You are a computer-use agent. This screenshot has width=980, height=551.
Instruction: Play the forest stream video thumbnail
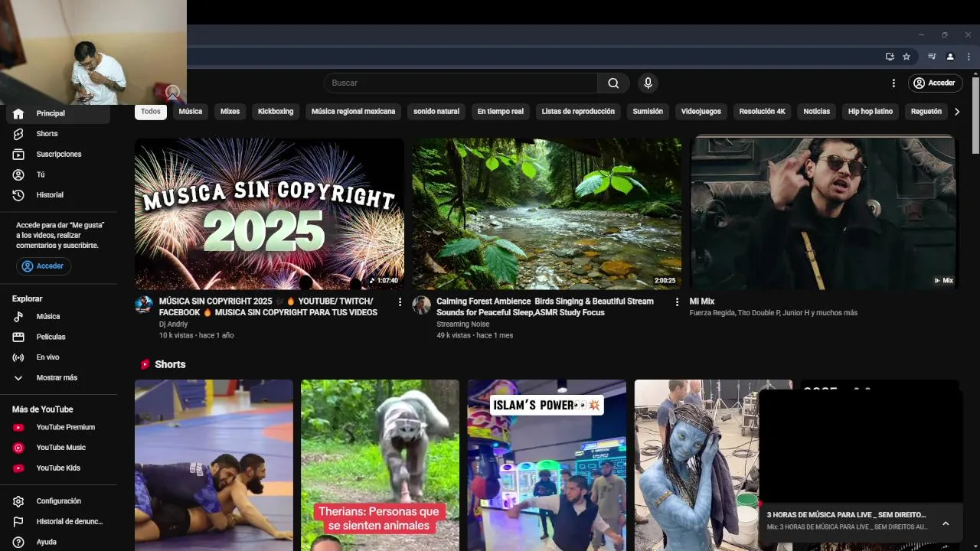[547, 214]
